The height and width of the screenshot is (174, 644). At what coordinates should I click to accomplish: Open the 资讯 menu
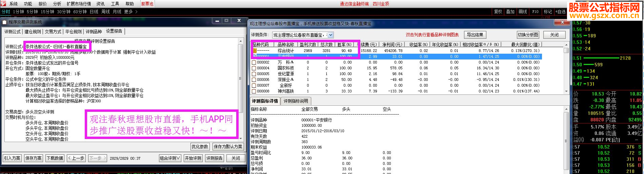click(x=101, y=4)
